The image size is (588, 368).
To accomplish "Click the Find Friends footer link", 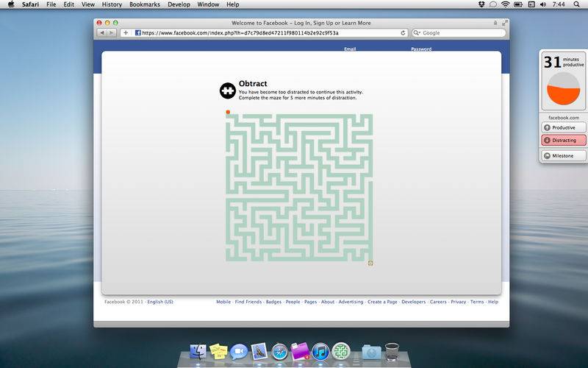I will (248, 302).
